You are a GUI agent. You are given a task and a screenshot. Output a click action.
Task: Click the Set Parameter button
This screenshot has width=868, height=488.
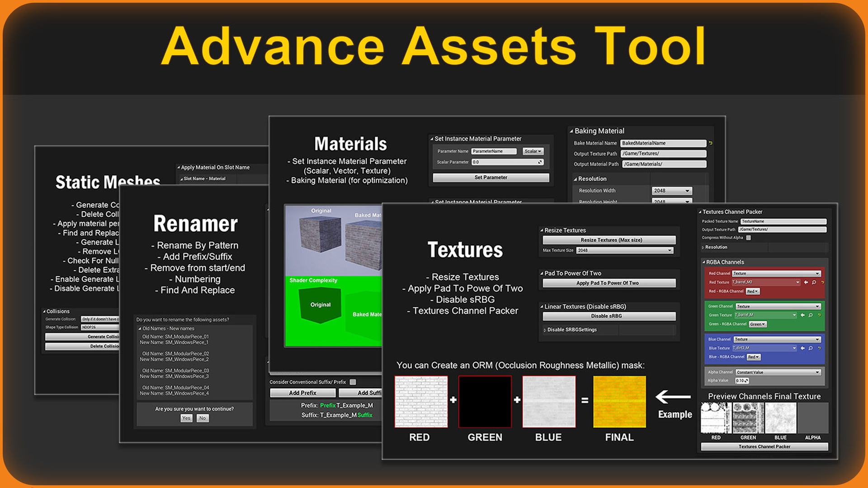point(491,178)
